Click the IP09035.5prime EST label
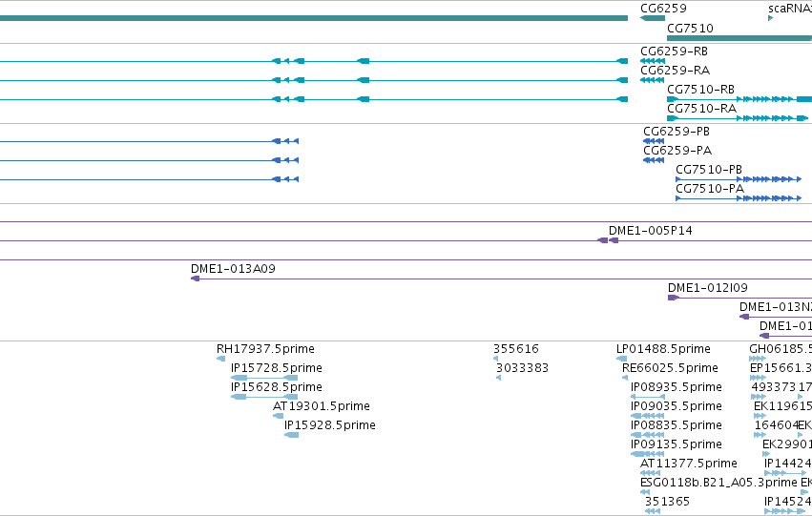The height and width of the screenshot is (516, 812). [x=677, y=406]
